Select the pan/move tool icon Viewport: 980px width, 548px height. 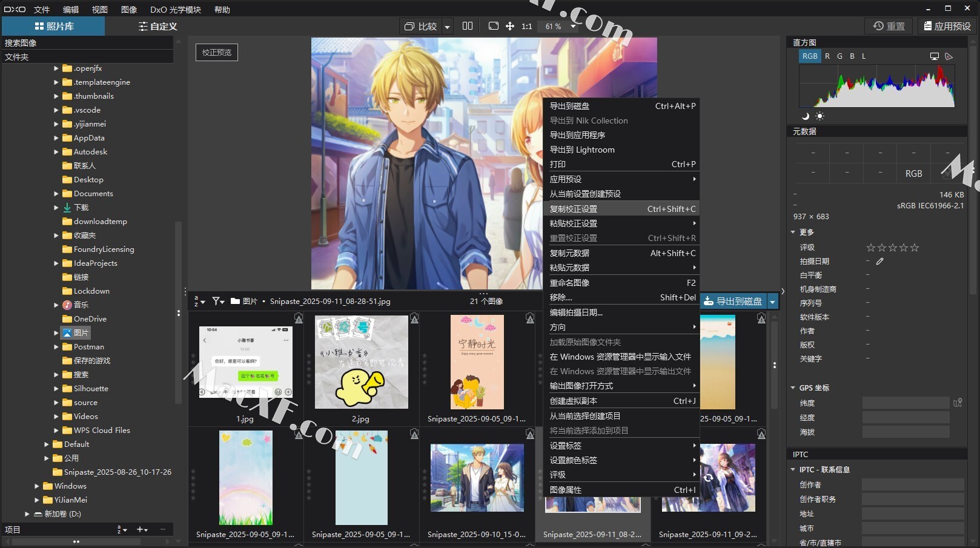510,26
